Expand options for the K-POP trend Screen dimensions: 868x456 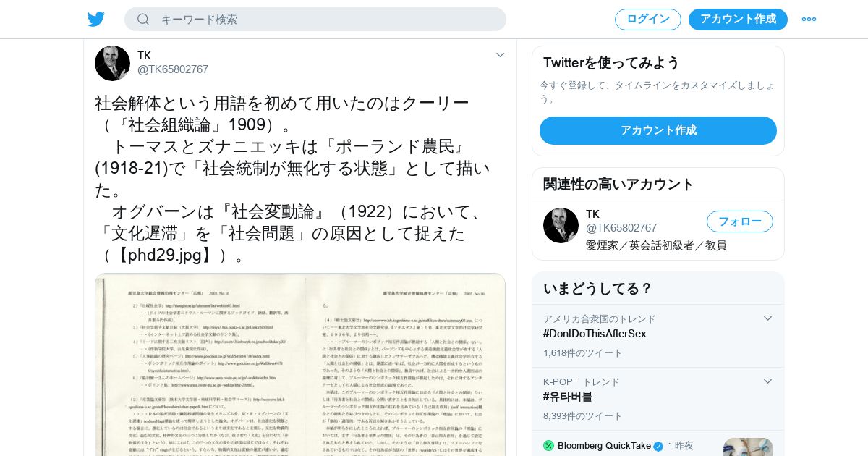(768, 381)
